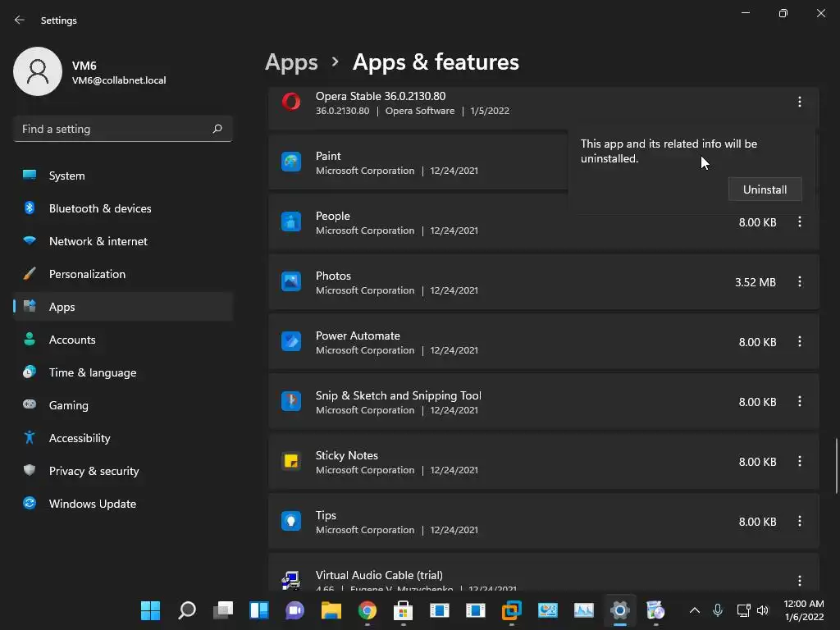Open Accessibility settings
Screen dimensions: 840x630
[x=123, y=438]
